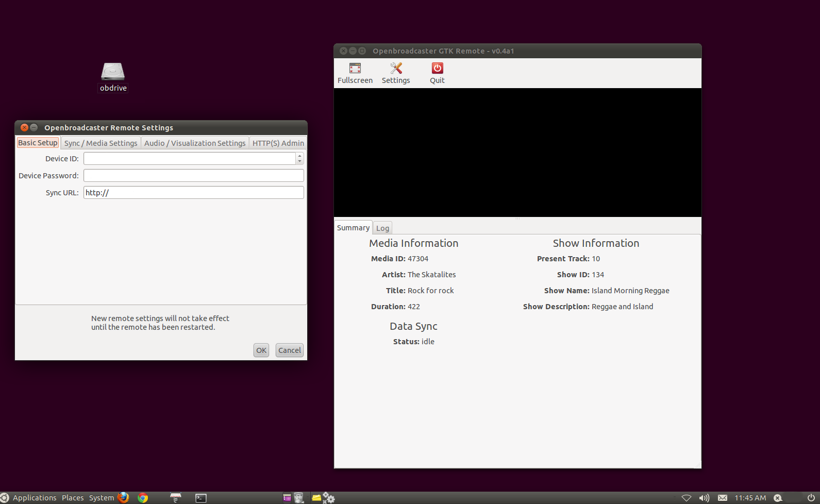Screen dimensions: 820x504
Task: Launch Chrome from the bottom panel
Action: coord(143,497)
